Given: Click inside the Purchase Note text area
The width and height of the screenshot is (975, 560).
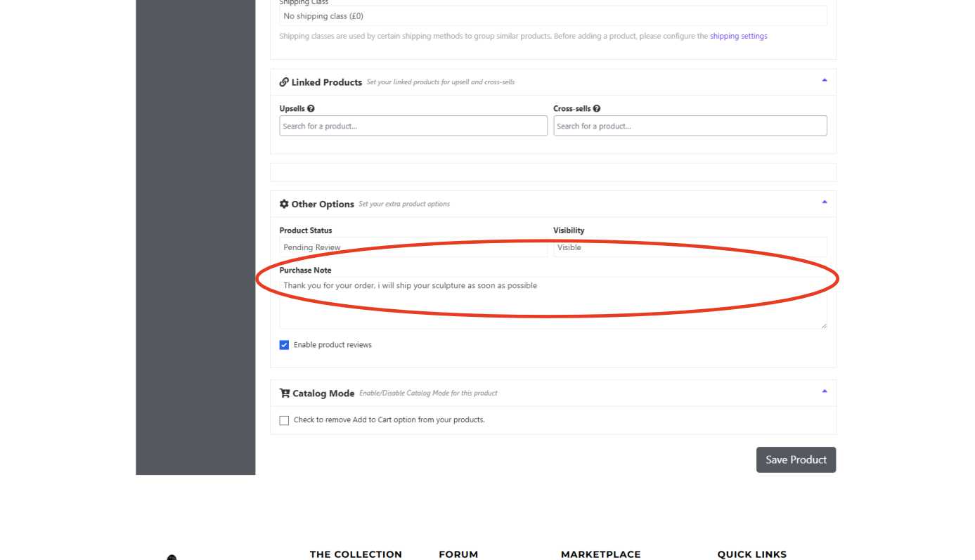Looking at the screenshot, I should coord(553,303).
